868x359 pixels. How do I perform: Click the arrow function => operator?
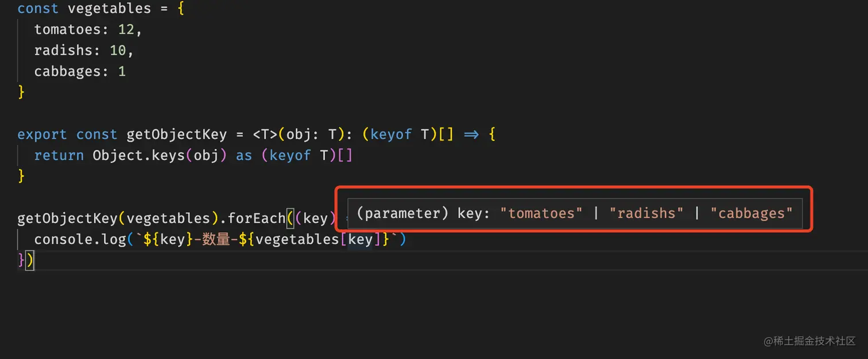point(471,134)
